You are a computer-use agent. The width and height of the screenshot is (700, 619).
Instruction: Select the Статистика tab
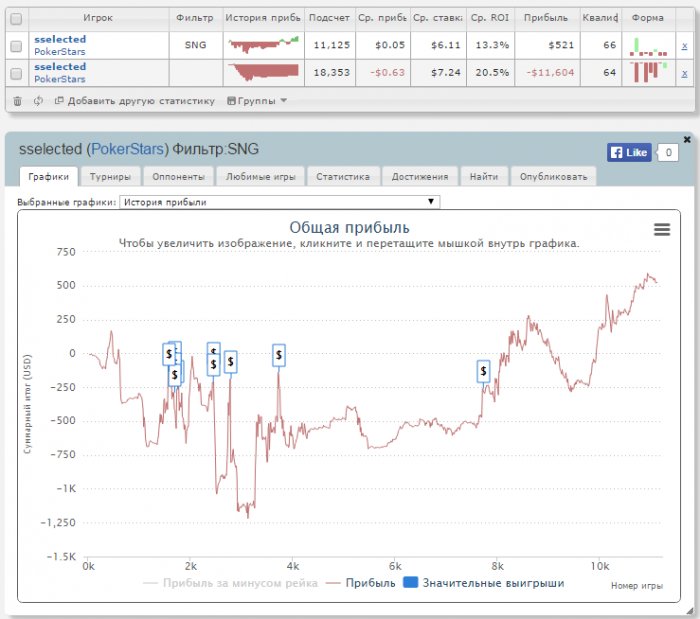(343, 177)
